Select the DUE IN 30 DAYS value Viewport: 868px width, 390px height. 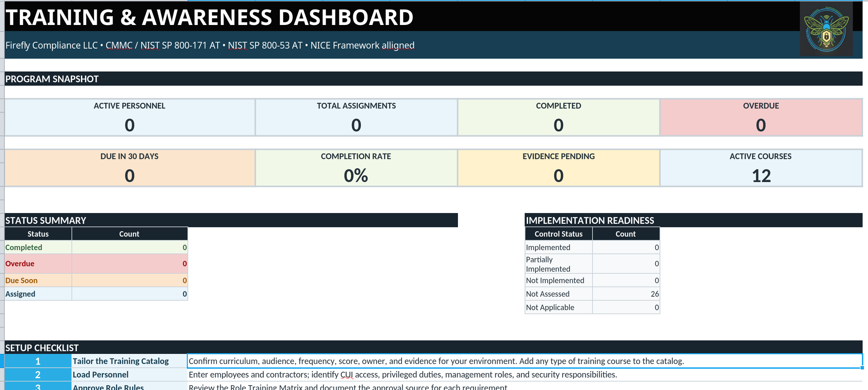click(x=130, y=176)
